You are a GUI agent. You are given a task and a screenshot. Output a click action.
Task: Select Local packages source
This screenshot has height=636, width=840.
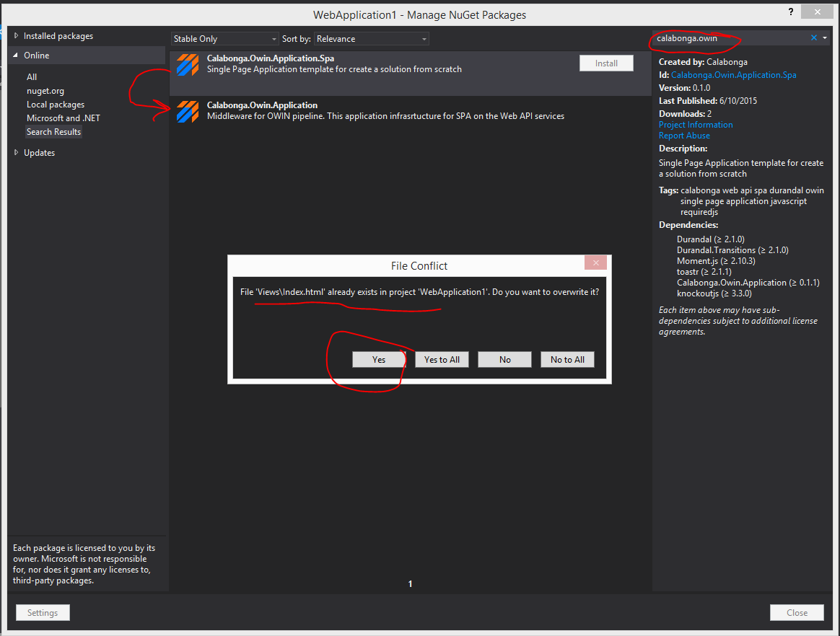click(56, 105)
